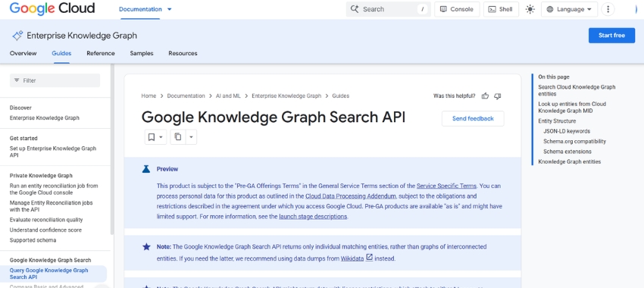Viewport: 644px width, 288px height.
Task: Click the Start free button
Action: [x=611, y=36]
